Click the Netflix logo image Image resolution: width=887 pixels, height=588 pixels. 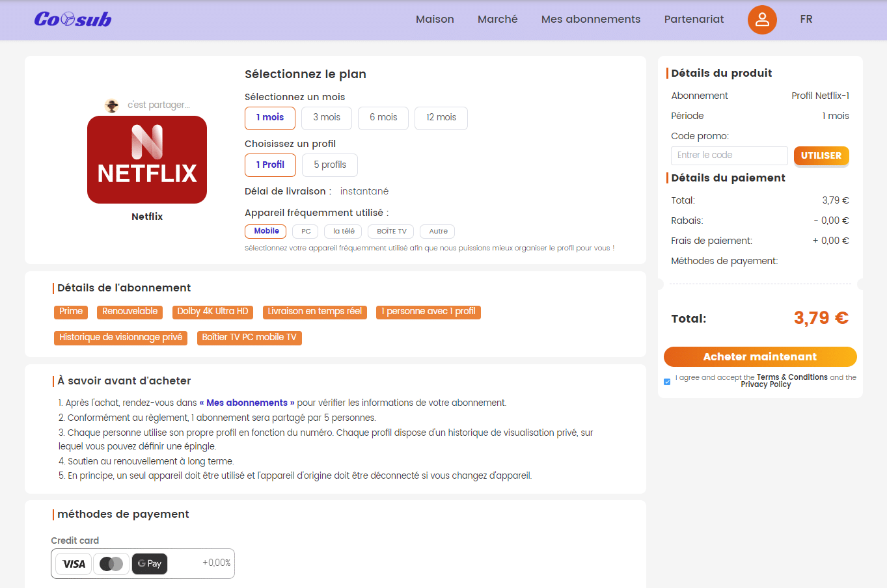point(147,160)
